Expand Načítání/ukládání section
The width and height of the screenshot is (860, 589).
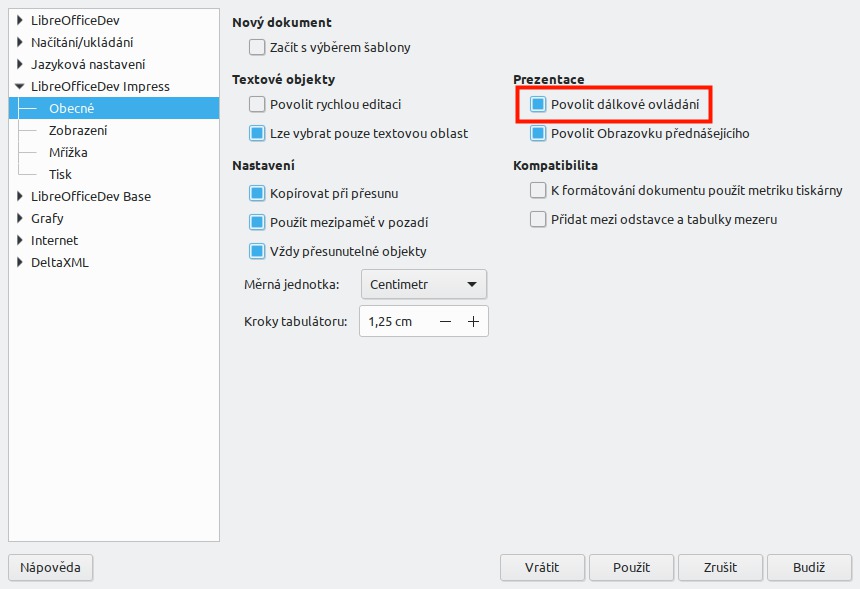coord(20,42)
